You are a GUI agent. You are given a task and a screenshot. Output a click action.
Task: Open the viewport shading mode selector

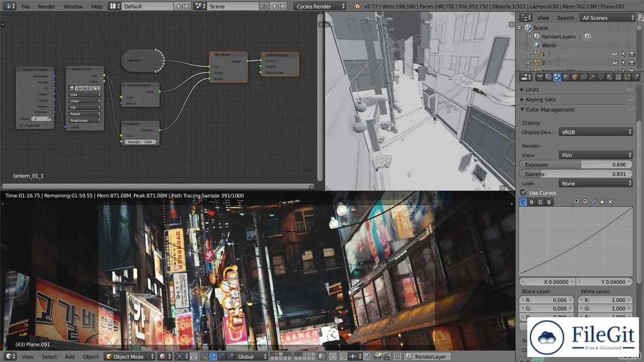click(165, 356)
